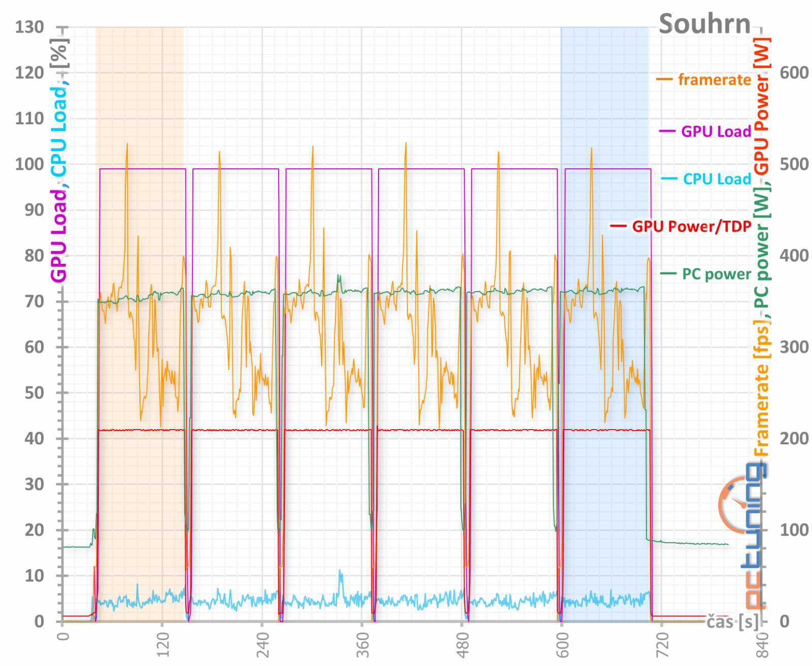Click the orange shaded first-run region
Image resolution: width=812 pixels, height=666 pixels.
tap(140, 324)
